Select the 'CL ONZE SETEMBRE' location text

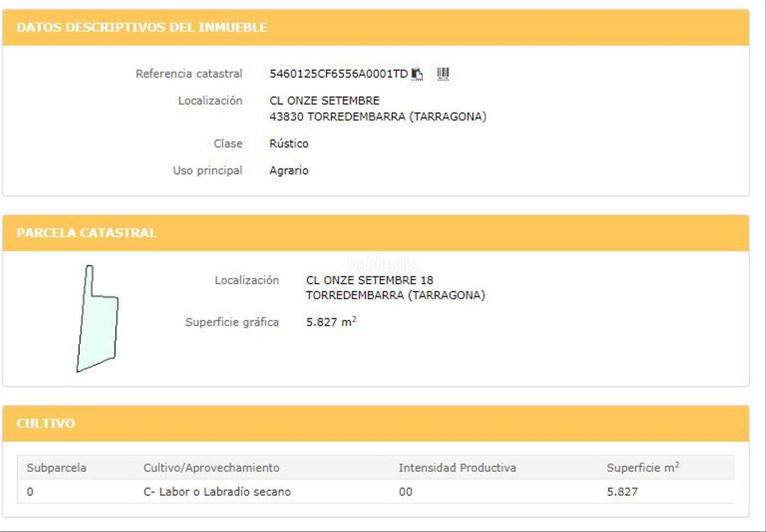click(x=324, y=101)
